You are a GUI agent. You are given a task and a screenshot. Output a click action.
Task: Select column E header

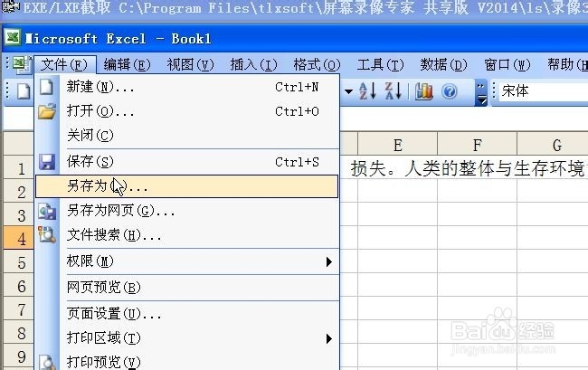pos(397,145)
